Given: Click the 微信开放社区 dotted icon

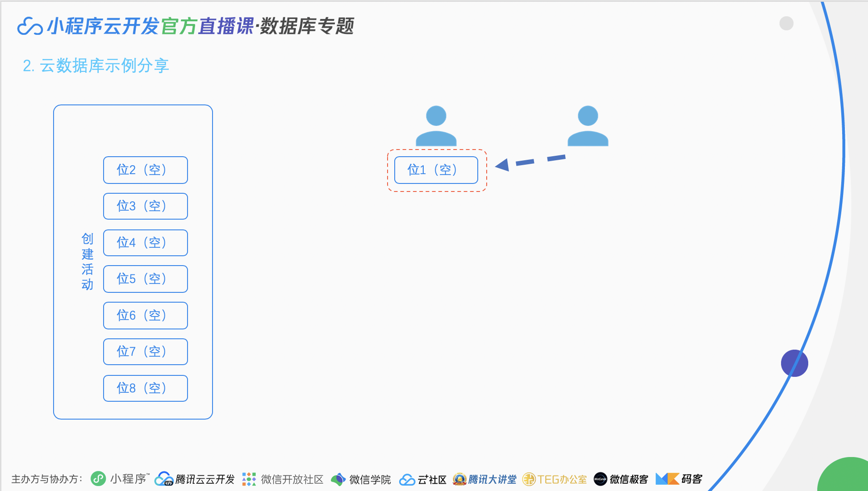Looking at the screenshot, I should point(249,479).
